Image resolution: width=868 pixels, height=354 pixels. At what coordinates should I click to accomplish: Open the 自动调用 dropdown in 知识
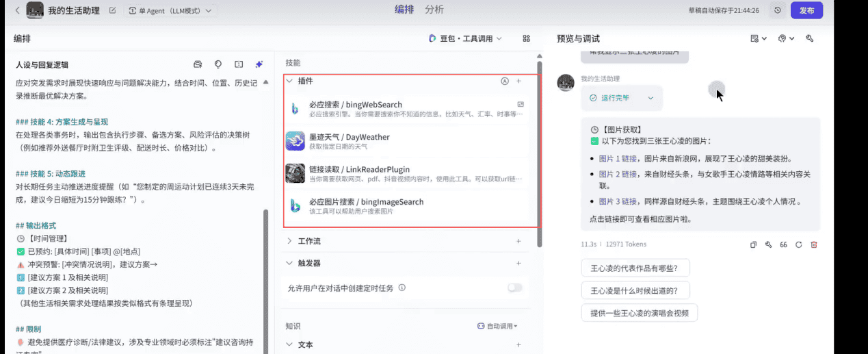click(497, 326)
